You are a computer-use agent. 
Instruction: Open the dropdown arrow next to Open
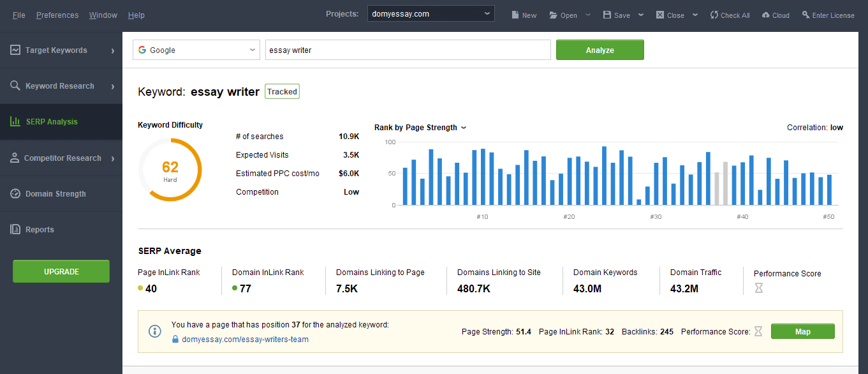point(587,15)
